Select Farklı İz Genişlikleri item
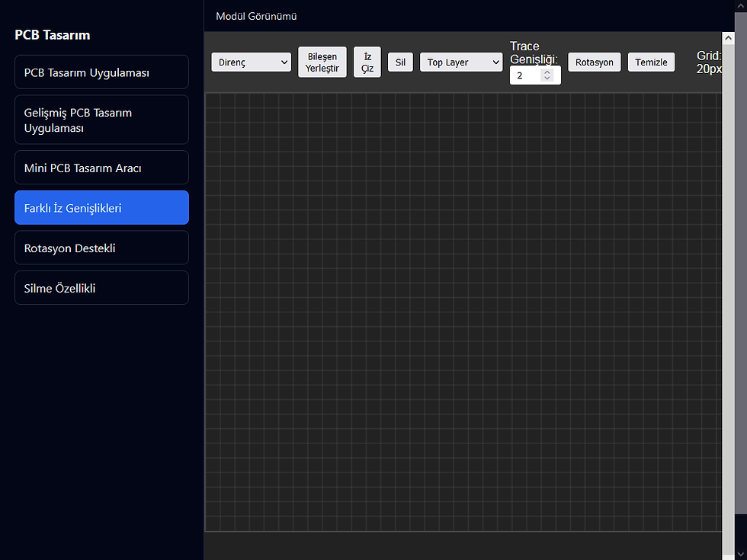Screen dimensions: 747x560 (101, 207)
